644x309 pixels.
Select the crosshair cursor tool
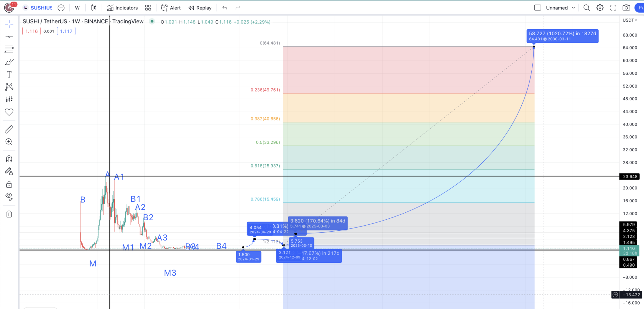(x=9, y=24)
